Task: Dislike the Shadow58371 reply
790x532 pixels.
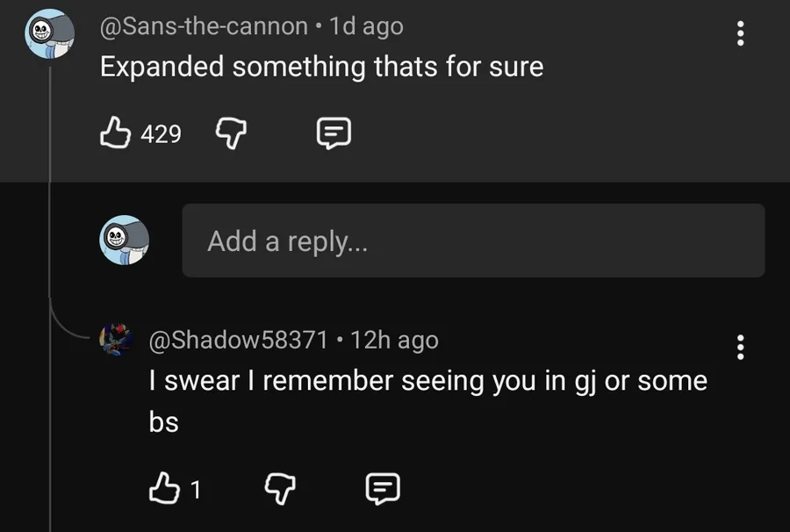Action: (x=281, y=489)
